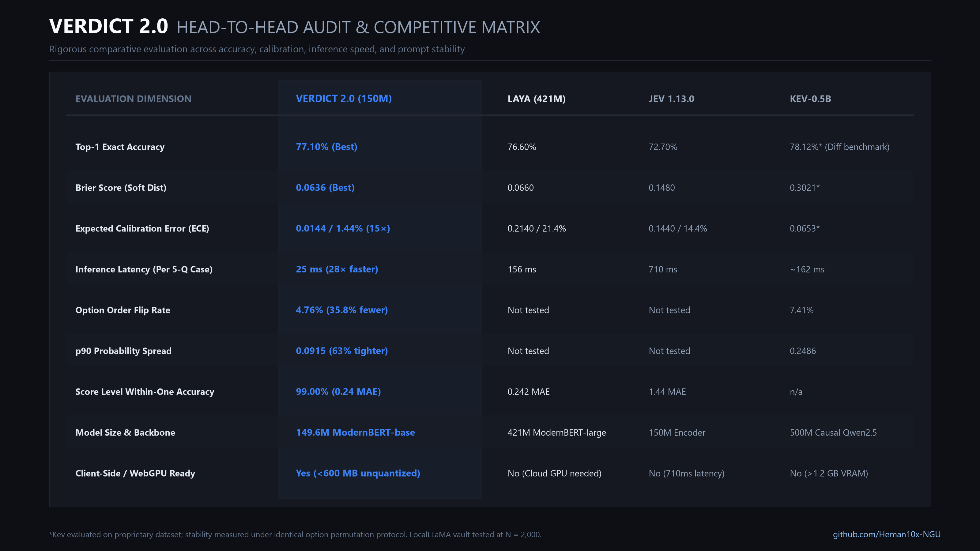Click KEV ECE value 0.0653*

pos(805,229)
